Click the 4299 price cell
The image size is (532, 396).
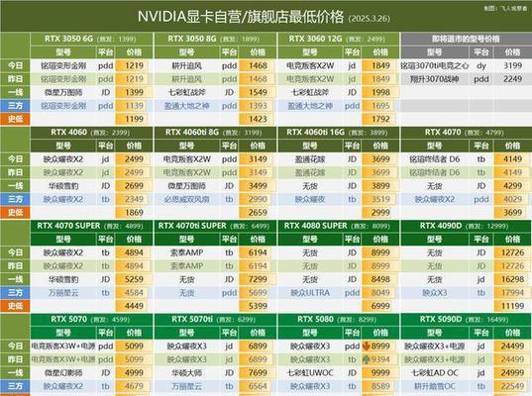(x=512, y=186)
